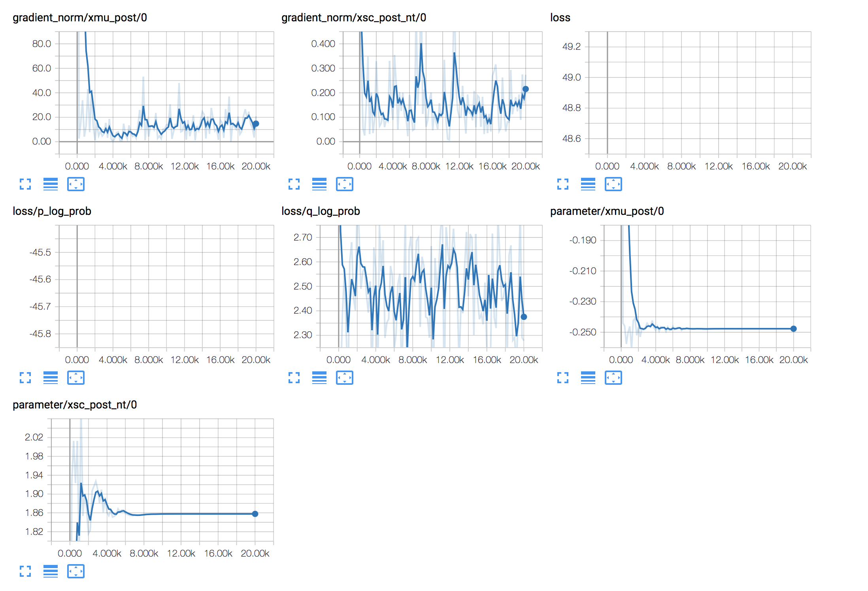Switch loss/q_log_prob chart to log scale

pyautogui.click(x=319, y=378)
